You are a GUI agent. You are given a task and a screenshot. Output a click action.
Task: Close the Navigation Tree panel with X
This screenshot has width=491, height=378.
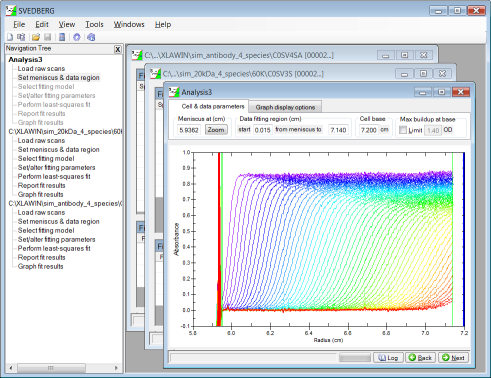coord(118,49)
